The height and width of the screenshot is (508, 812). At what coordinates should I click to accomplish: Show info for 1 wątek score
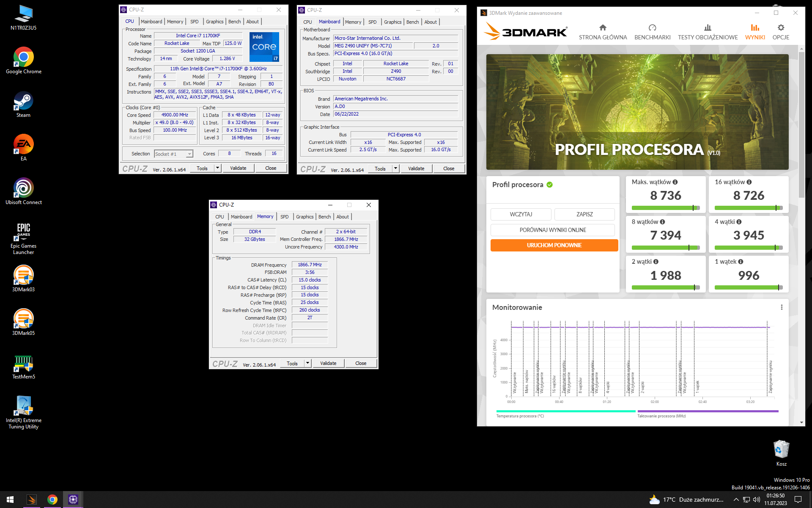pos(741,262)
